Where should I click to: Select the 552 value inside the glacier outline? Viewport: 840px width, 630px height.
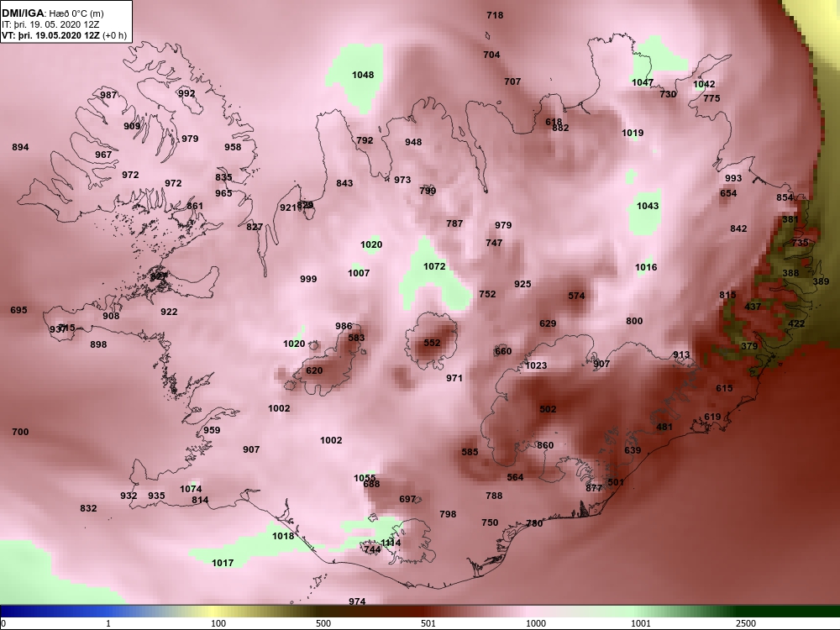[x=432, y=343]
